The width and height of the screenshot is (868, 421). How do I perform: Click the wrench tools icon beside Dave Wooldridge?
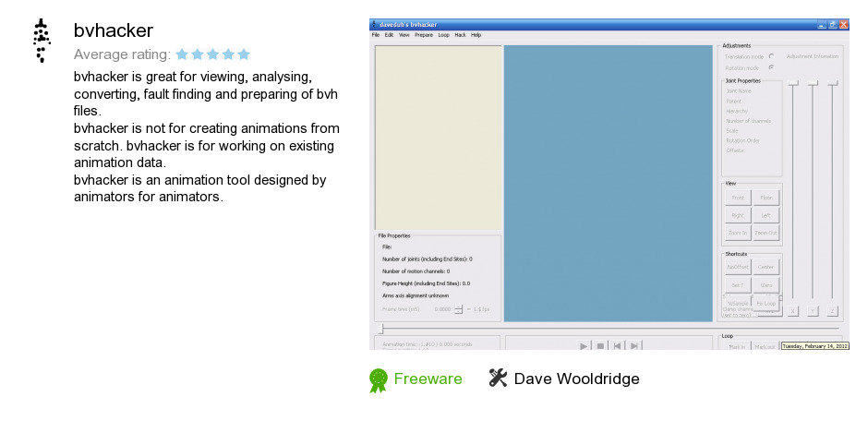498,379
